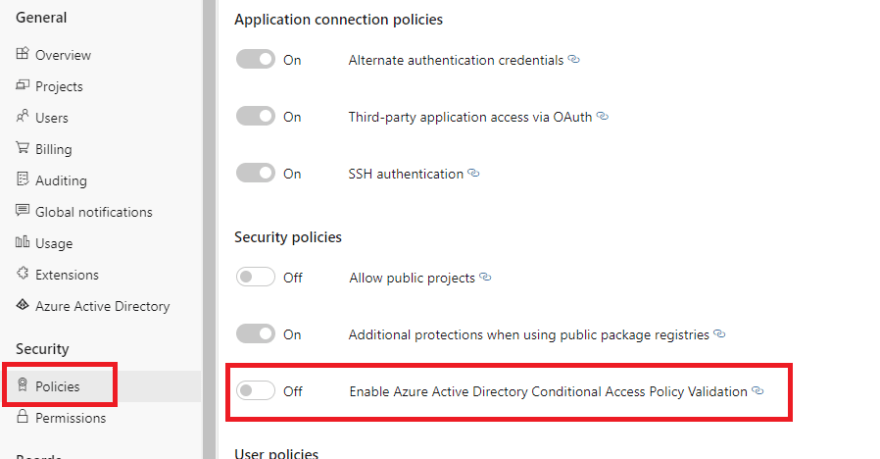The image size is (880, 459).
Task: Open Users settings page
Action: [52, 118]
